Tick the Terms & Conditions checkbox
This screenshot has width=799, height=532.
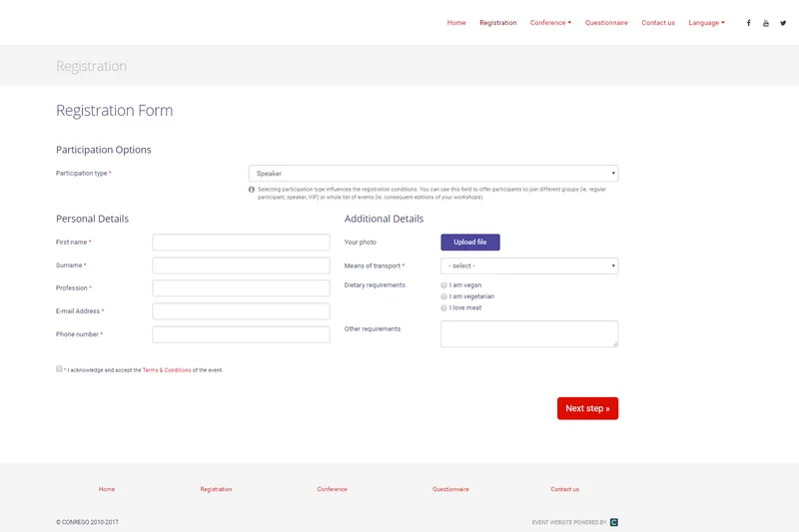(59, 368)
